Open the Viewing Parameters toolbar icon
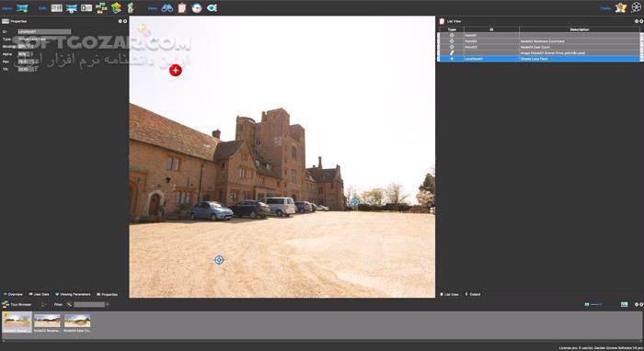Screen dimensions: 644x351 (x=72, y=7)
